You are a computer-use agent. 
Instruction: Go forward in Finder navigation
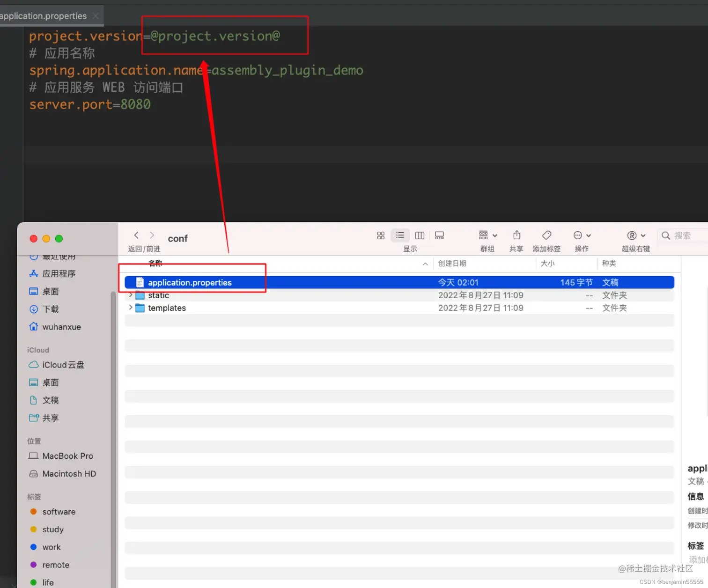pos(152,235)
